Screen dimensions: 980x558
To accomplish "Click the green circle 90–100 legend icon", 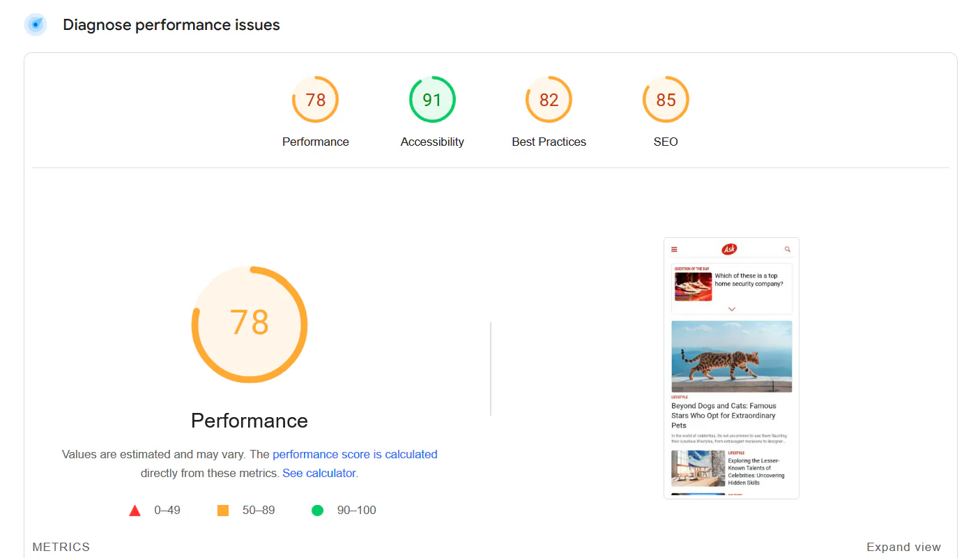I will 317,511.
